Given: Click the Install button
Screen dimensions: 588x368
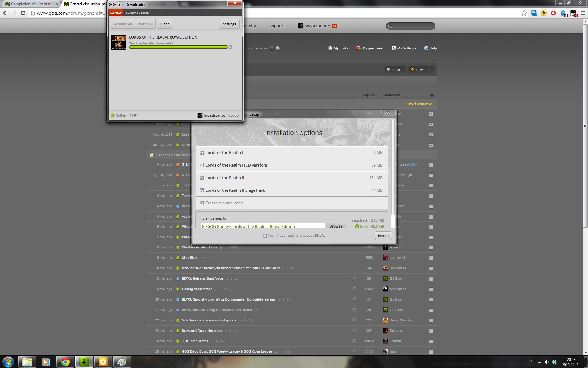Looking at the screenshot, I should (383, 236).
